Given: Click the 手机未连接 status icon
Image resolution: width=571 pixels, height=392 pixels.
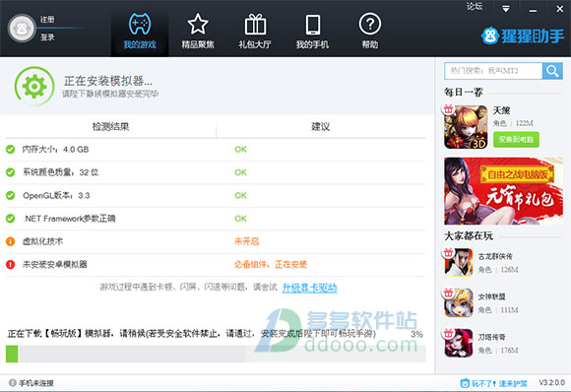Looking at the screenshot, I should (13, 383).
